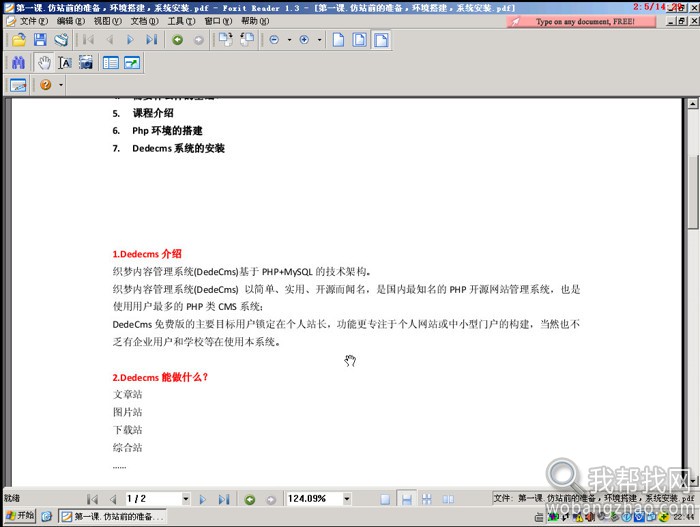Click scrollbar up arrow
Screen dimensions: 700x527
(x=692, y=104)
